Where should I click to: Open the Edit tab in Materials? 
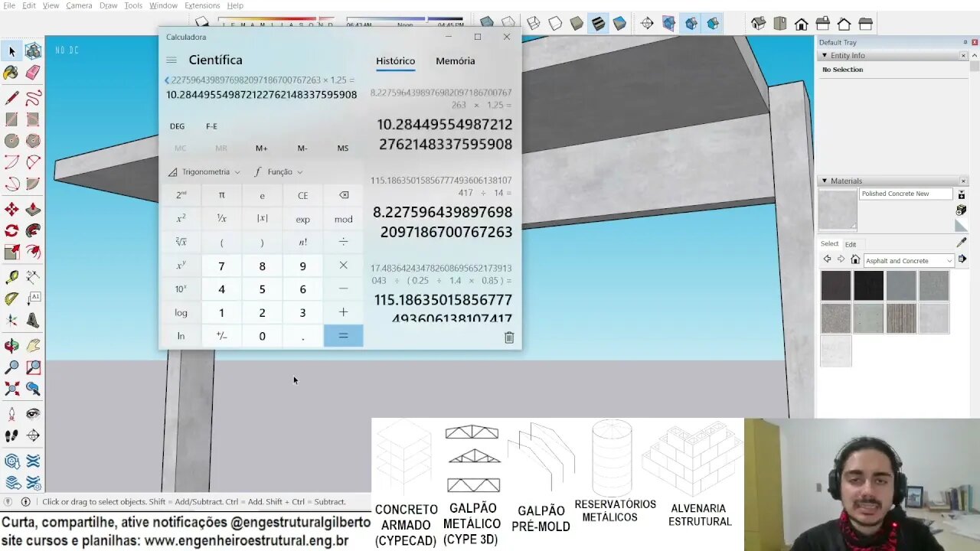[851, 244]
